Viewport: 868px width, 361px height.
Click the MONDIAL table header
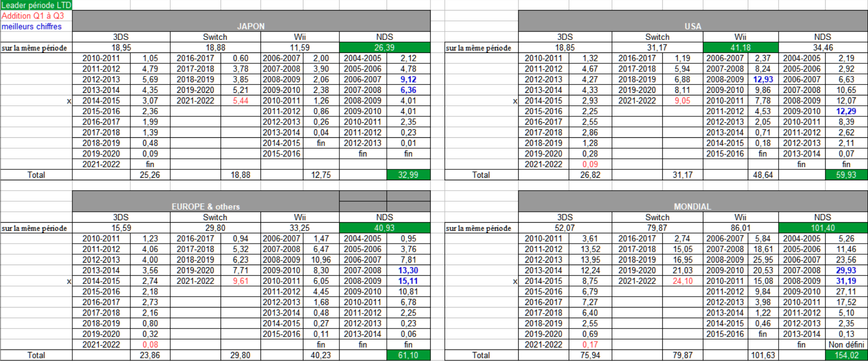point(693,201)
